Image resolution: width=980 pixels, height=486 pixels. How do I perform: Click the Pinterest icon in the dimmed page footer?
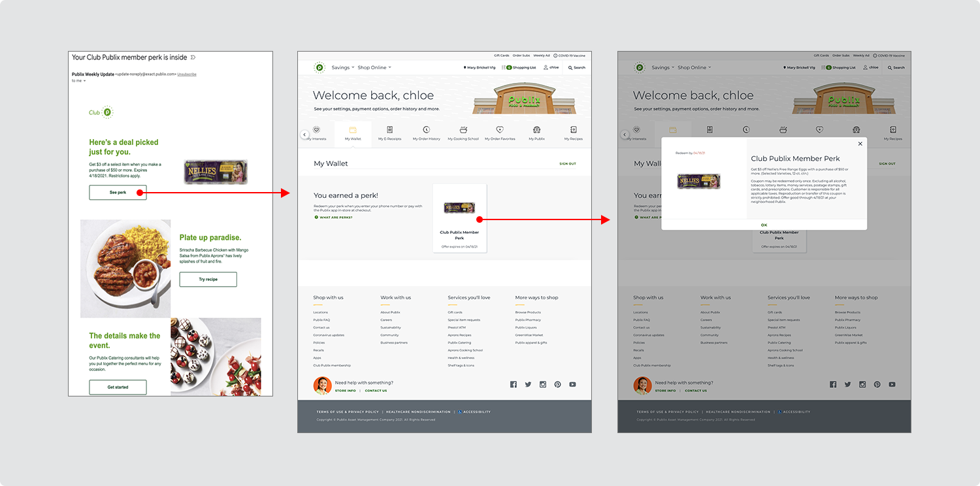point(877,385)
